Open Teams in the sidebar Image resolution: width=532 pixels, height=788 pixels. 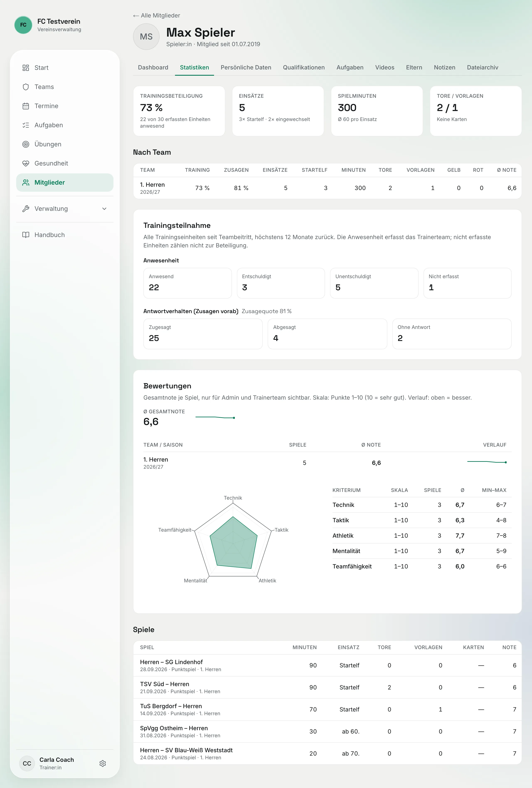(65, 87)
